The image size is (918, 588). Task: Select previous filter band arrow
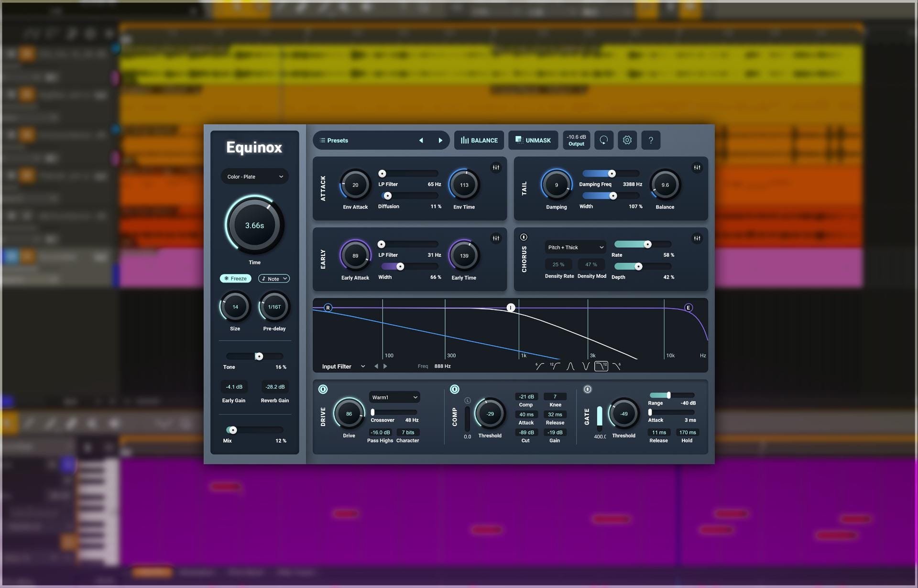coord(376,366)
